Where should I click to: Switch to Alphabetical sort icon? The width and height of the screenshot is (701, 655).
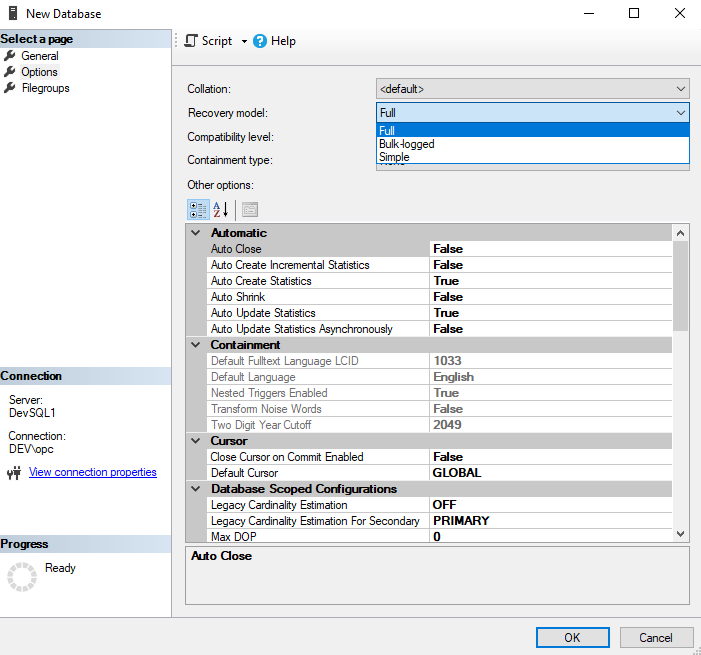click(221, 210)
